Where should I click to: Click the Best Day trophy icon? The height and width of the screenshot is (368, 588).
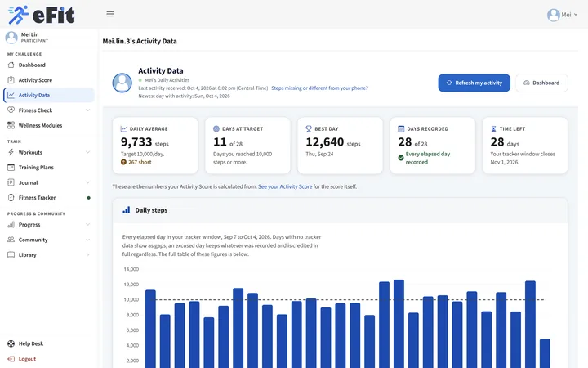[309, 129]
